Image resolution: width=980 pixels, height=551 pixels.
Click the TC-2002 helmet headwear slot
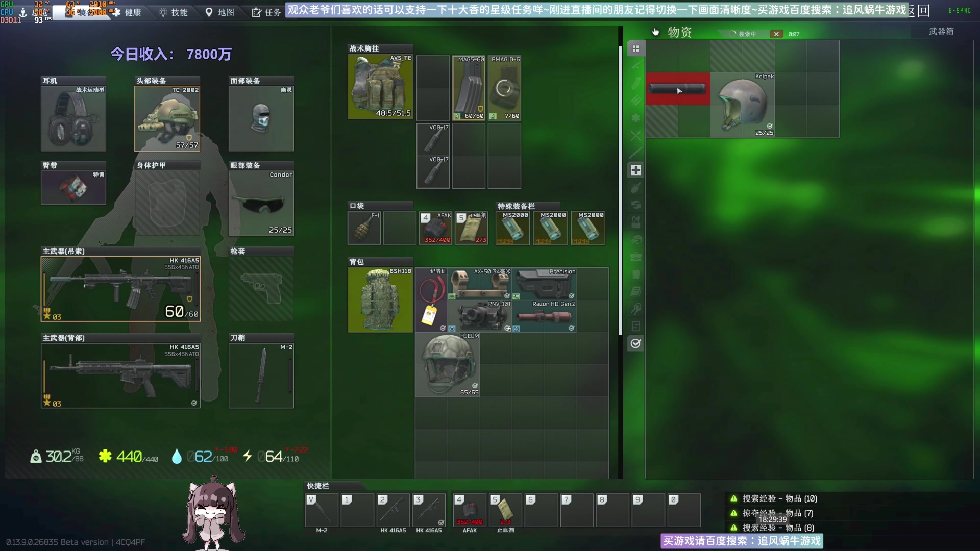(167, 118)
